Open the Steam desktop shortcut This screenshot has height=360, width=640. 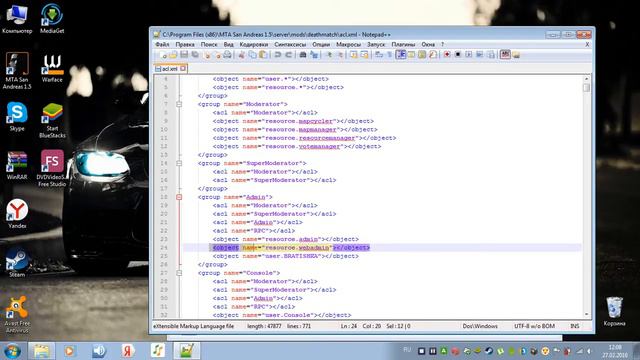tap(17, 262)
